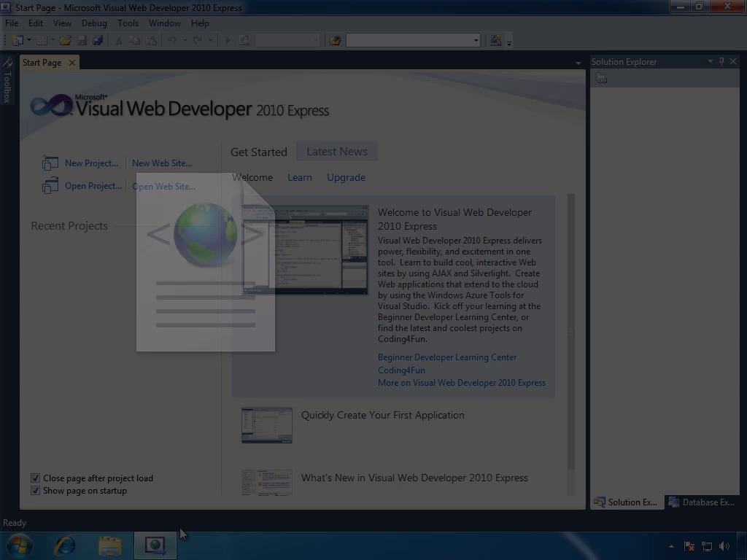Switch to the Database Explorer tab

pyautogui.click(x=702, y=502)
